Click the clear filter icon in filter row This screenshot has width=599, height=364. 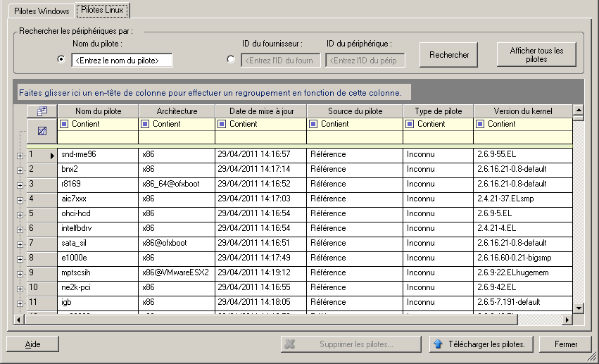tap(42, 130)
